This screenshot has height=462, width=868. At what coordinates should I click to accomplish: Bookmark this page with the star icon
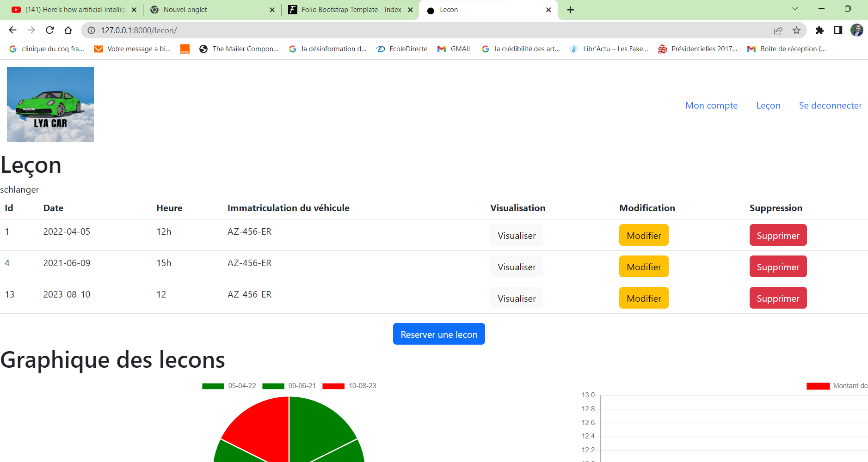coord(797,30)
